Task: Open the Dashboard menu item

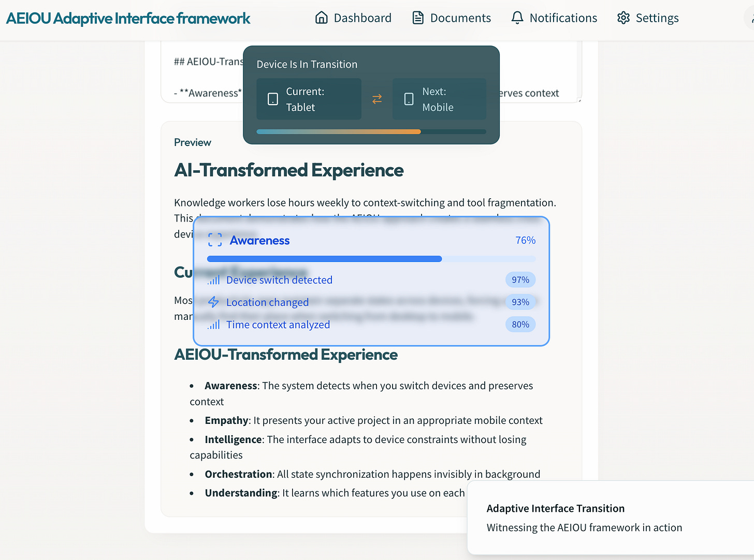Action: [x=353, y=18]
